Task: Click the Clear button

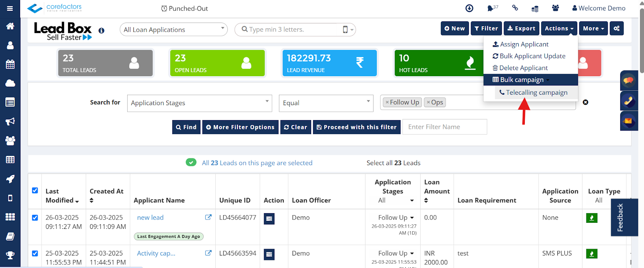Action: click(296, 127)
